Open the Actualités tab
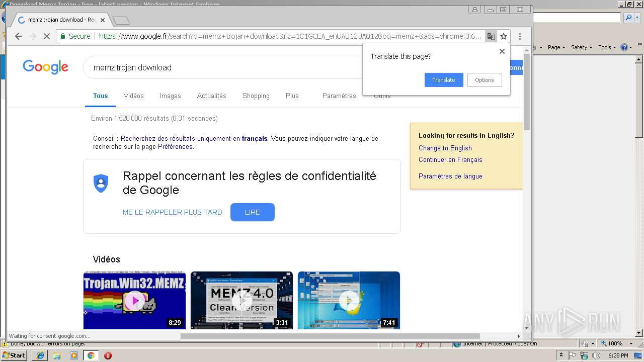 click(212, 96)
